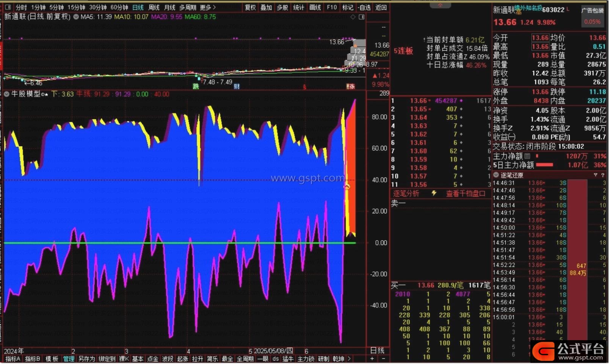Select the 5分钟 period
The height and width of the screenshot is (364, 610).
click(x=56, y=7)
